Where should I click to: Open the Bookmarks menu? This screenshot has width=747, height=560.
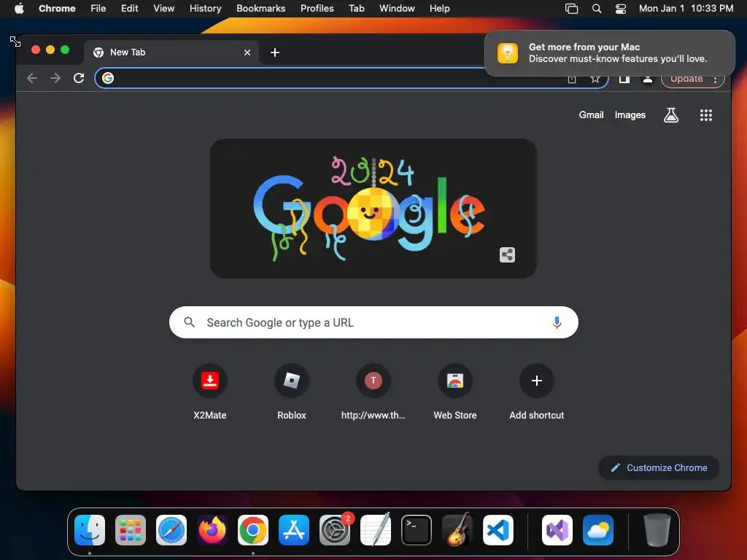261,8
